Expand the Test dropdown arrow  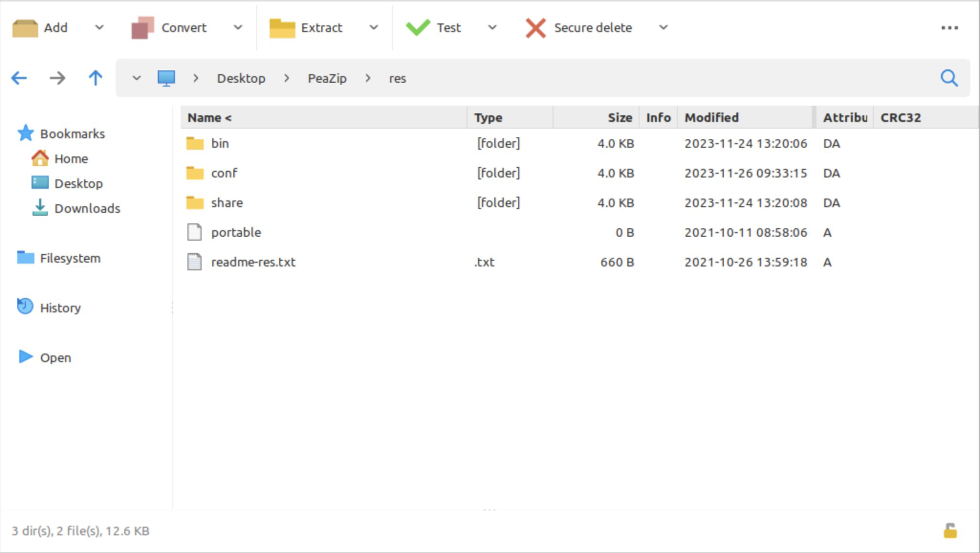tap(492, 28)
